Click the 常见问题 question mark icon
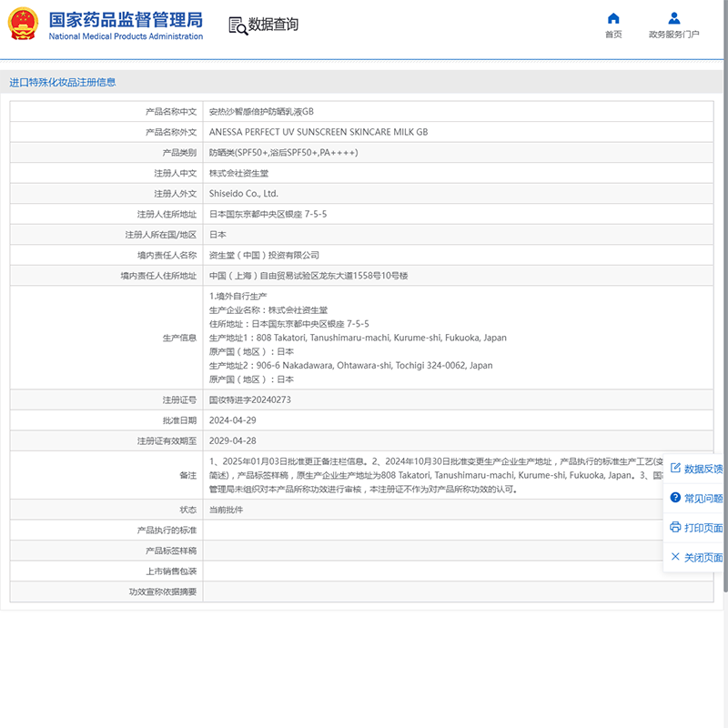728x728 pixels. click(x=675, y=497)
